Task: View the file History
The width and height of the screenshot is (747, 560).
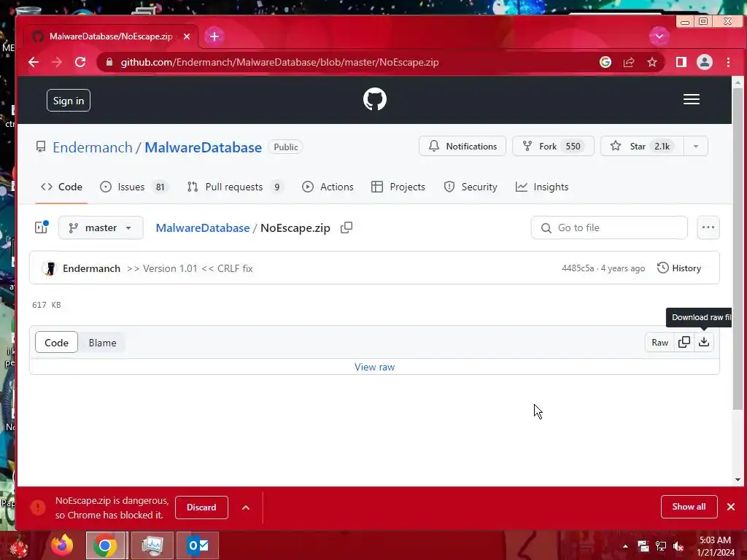Action: (x=679, y=268)
